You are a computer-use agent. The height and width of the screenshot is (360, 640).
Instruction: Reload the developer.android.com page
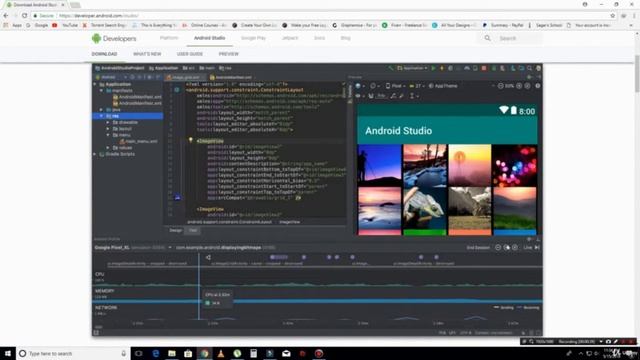point(24,16)
